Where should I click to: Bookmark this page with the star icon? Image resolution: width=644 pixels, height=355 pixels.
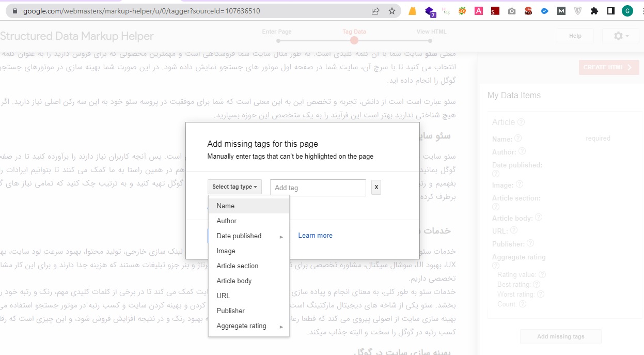click(x=392, y=11)
